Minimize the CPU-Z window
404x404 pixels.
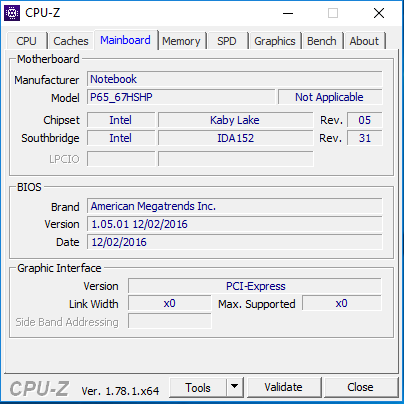pos(288,13)
